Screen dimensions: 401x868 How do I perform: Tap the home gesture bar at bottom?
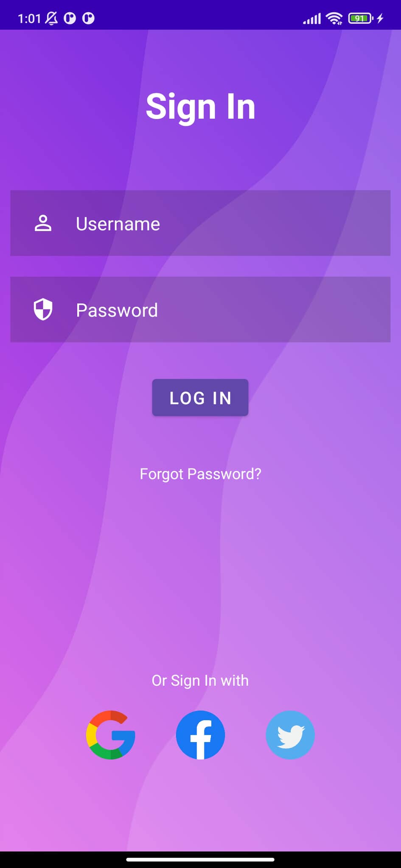(x=200, y=860)
